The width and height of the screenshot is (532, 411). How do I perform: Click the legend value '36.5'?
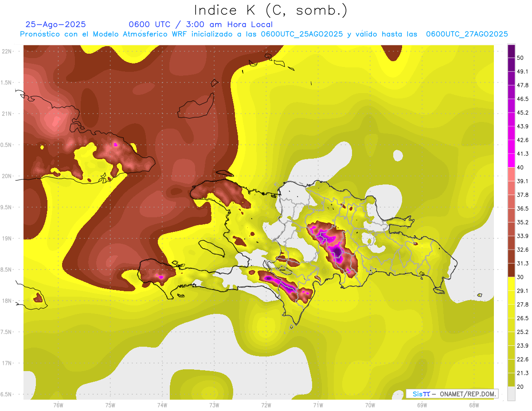click(523, 209)
